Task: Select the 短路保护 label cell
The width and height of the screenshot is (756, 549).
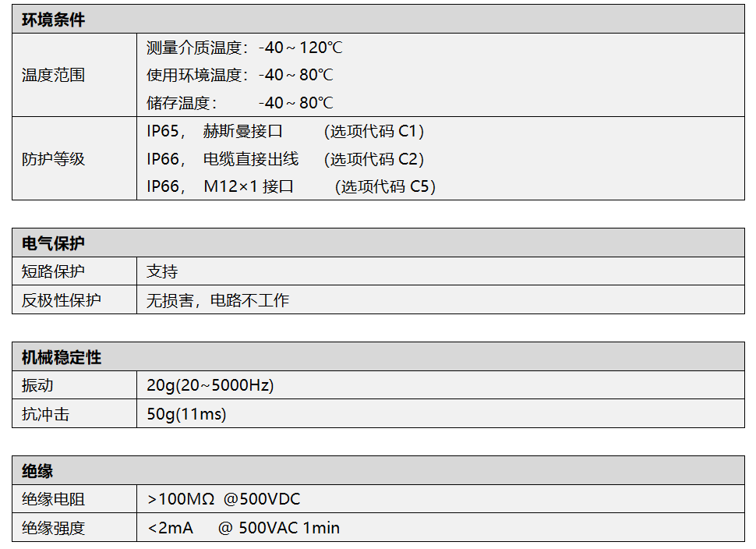Action: click(x=53, y=272)
